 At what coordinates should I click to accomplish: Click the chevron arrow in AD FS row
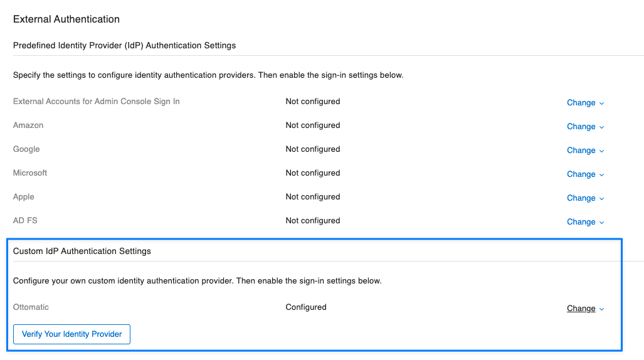tap(602, 223)
